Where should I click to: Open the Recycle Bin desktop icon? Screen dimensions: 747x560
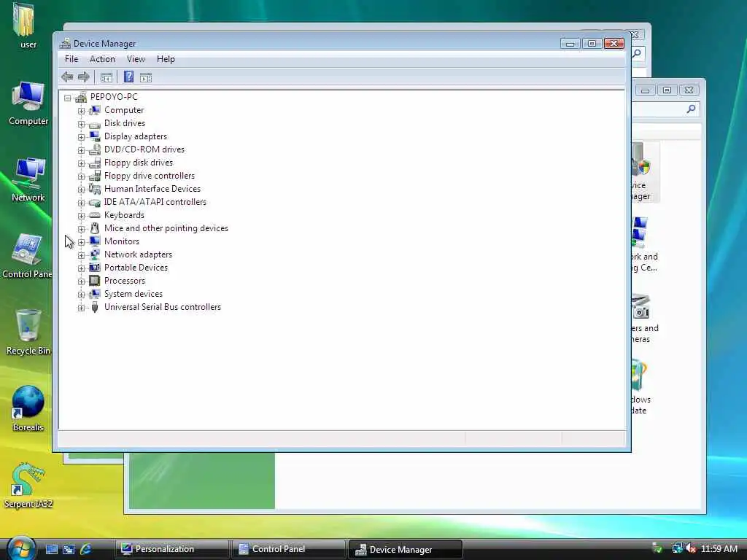click(x=28, y=332)
